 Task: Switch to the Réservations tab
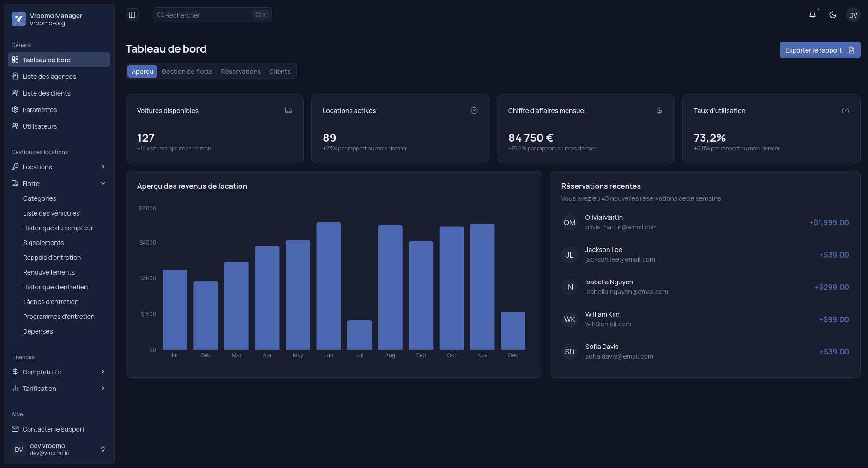pyautogui.click(x=241, y=71)
